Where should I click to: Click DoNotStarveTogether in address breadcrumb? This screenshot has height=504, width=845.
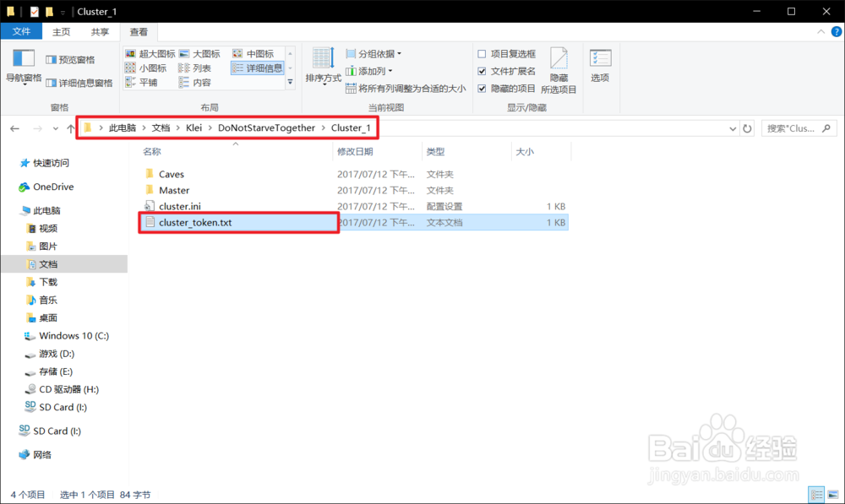click(266, 128)
